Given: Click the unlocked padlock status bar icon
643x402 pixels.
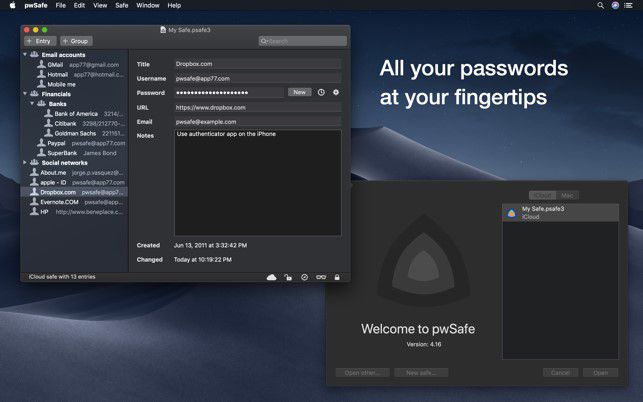Looking at the screenshot, I should (x=288, y=277).
